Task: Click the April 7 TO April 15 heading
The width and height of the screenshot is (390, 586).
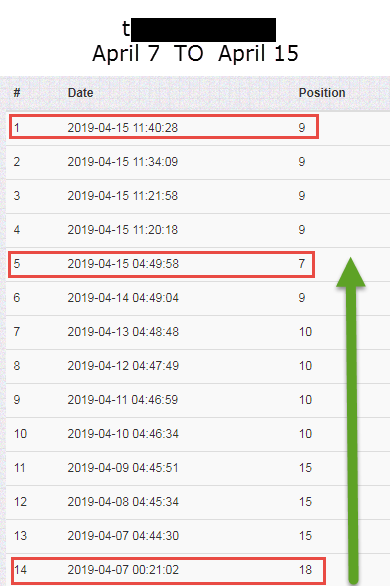Action: pyautogui.click(x=195, y=53)
